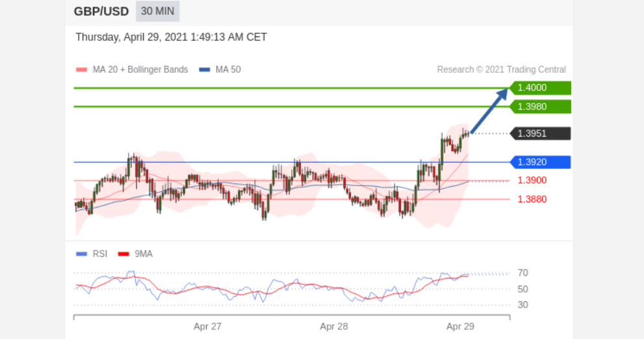
Task: Click the RSI 50 level label
Action: pyautogui.click(x=523, y=289)
